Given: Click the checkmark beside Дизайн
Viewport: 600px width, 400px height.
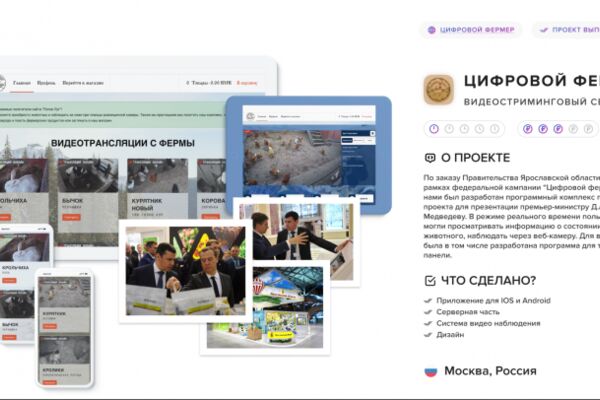Looking at the screenshot, I should [428, 335].
